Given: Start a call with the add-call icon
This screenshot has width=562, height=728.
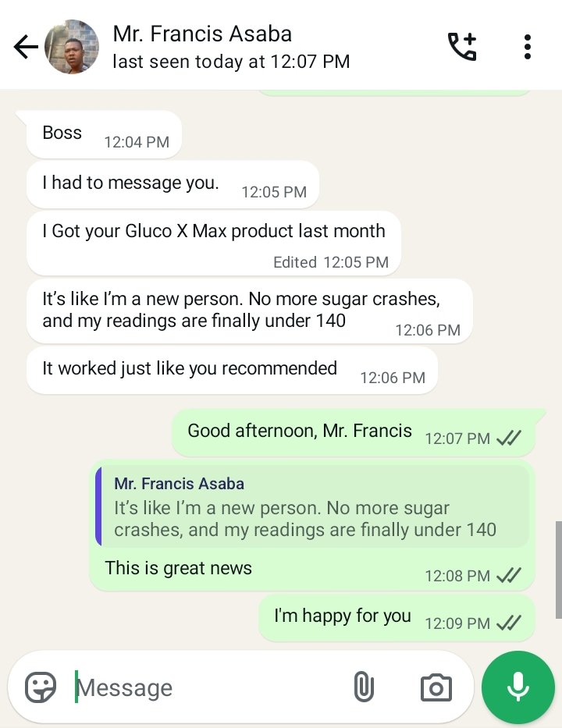Looking at the screenshot, I should 461,47.
